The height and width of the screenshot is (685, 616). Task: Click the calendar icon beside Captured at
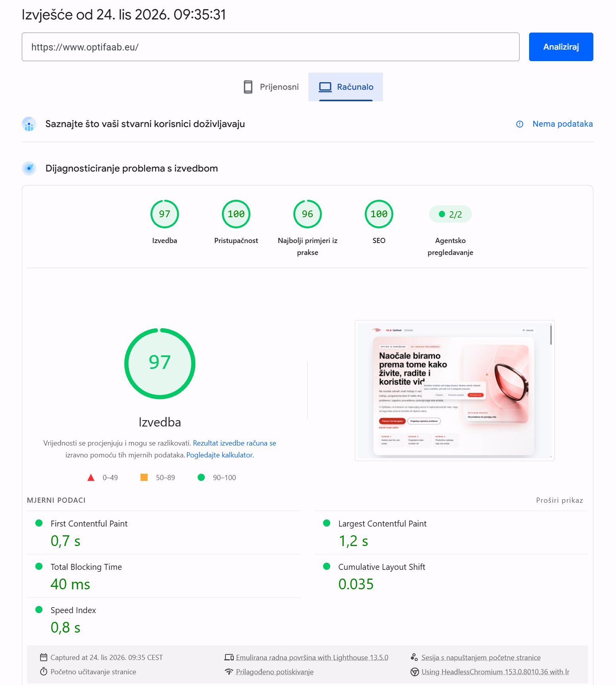point(44,657)
